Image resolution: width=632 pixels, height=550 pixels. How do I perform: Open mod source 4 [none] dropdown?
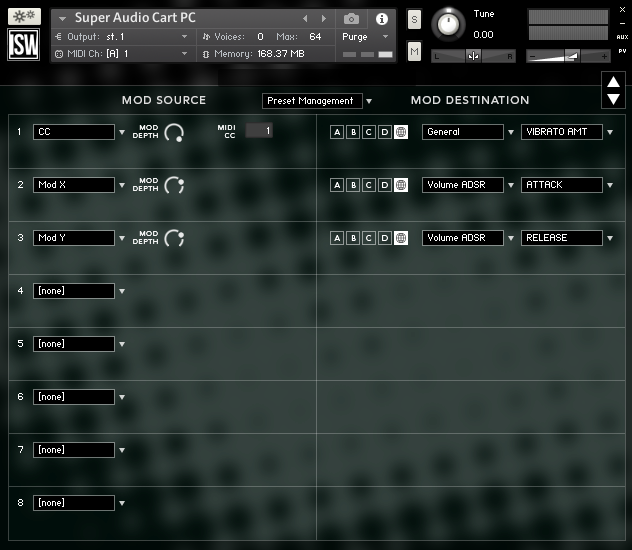tap(74, 291)
